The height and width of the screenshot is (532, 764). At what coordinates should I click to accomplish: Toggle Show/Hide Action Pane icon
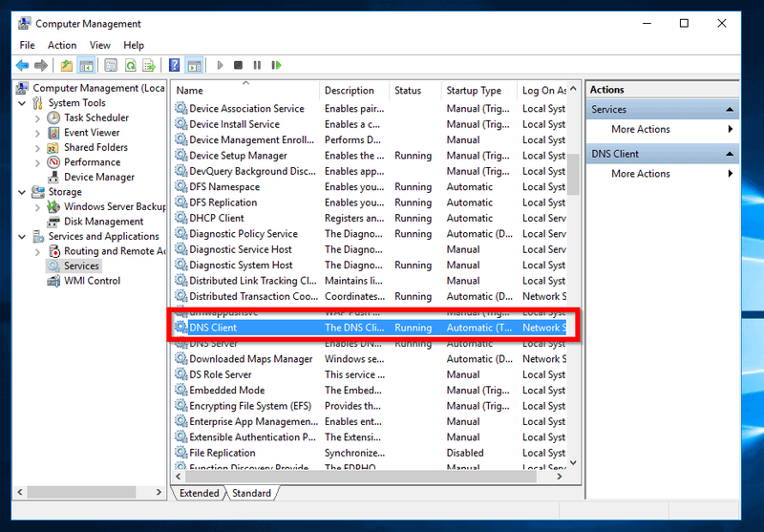coord(195,65)
